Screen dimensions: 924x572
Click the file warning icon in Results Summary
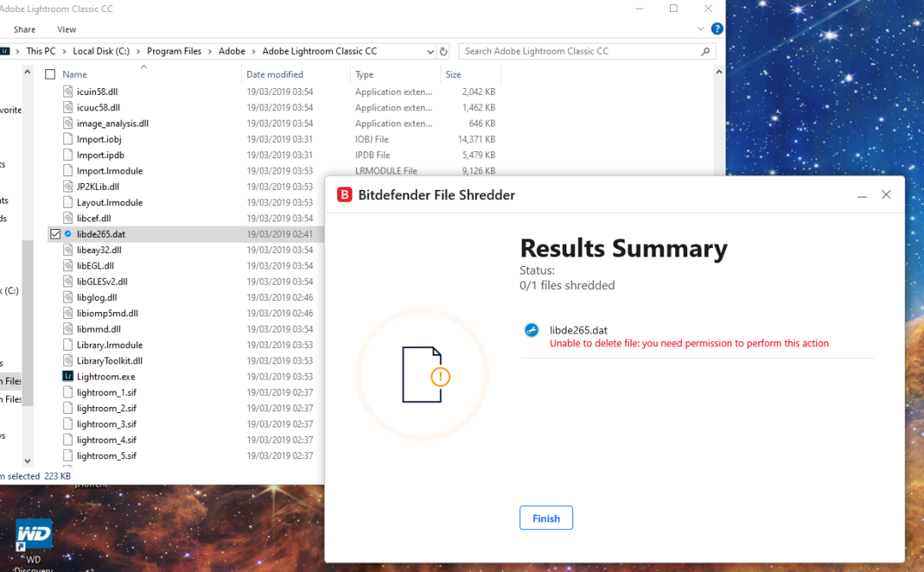[425, 374]
